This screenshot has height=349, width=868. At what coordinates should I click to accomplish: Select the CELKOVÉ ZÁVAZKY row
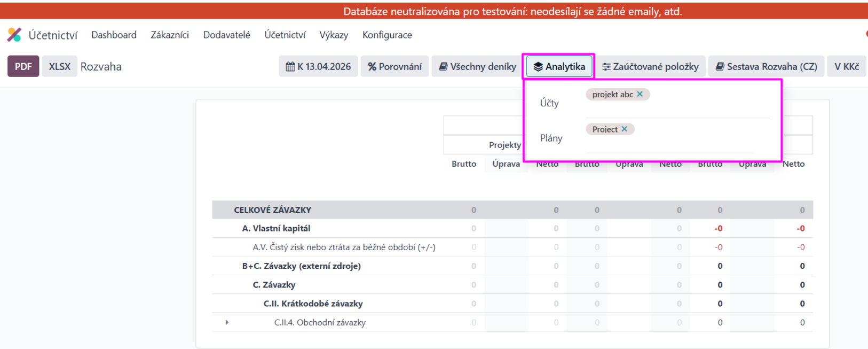(x=512, y=210)
